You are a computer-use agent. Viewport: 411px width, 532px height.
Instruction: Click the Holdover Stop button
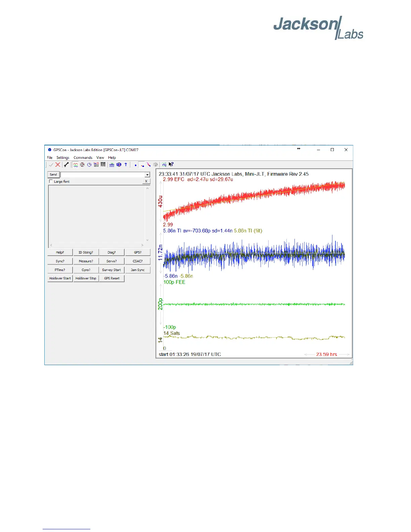coord(86,278)
